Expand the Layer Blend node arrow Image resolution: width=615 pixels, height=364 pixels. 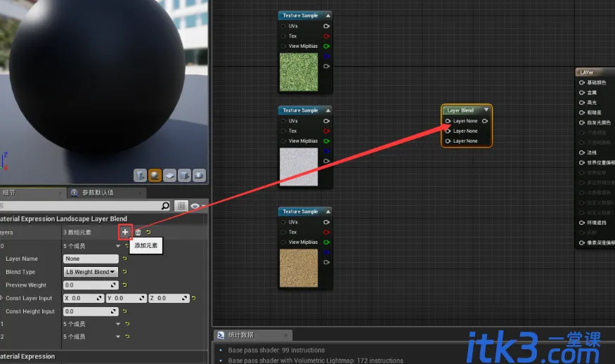486,110
